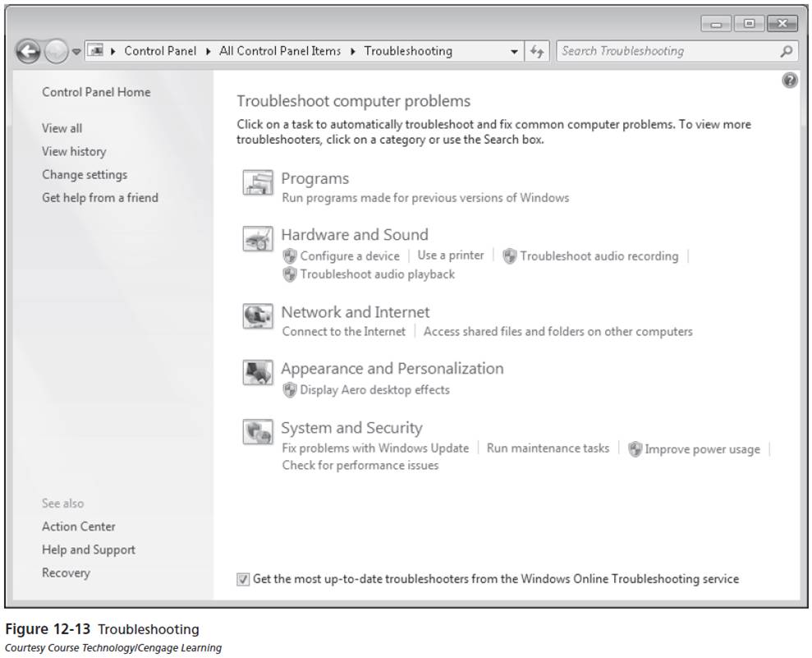Open the Network and Internet heading link
The height and width of the screenshot is (658, 812).
pos(356,312)
